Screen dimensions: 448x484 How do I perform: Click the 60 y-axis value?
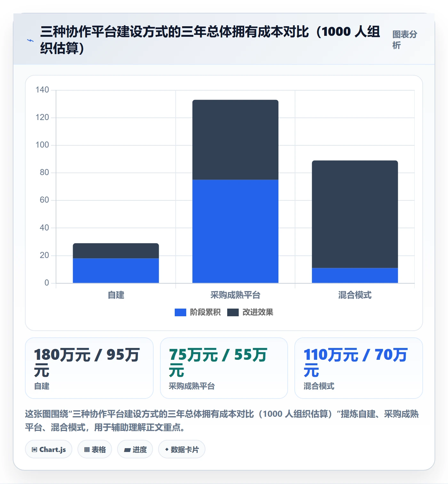click(x=44, y=200)
